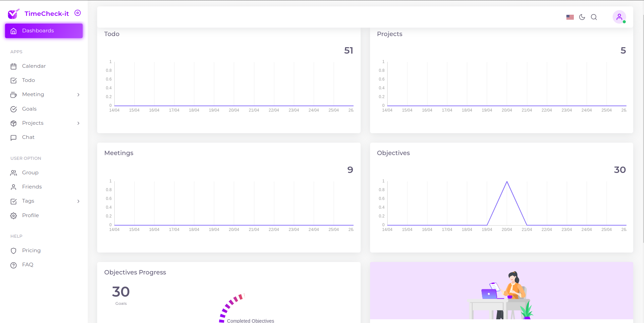This screenshot has width=644, height=323.
Task: Open the Dashboards menu item
Action: (x=38, y=30)
